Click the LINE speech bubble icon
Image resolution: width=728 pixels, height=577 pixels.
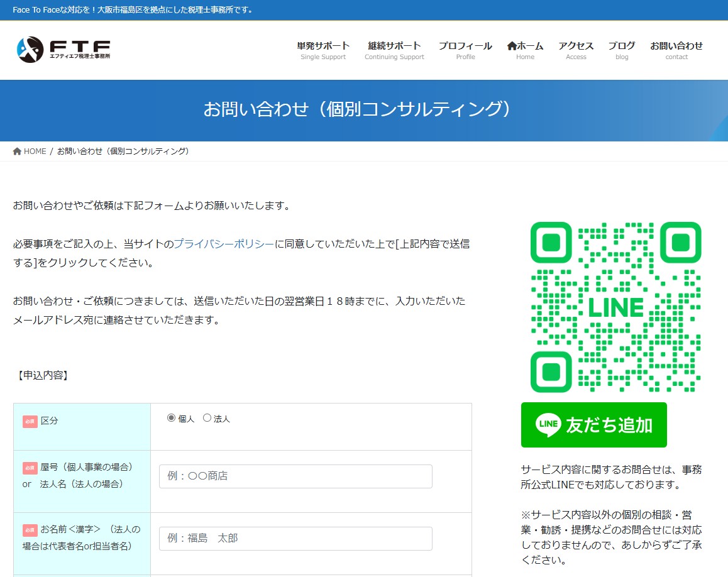548,425
